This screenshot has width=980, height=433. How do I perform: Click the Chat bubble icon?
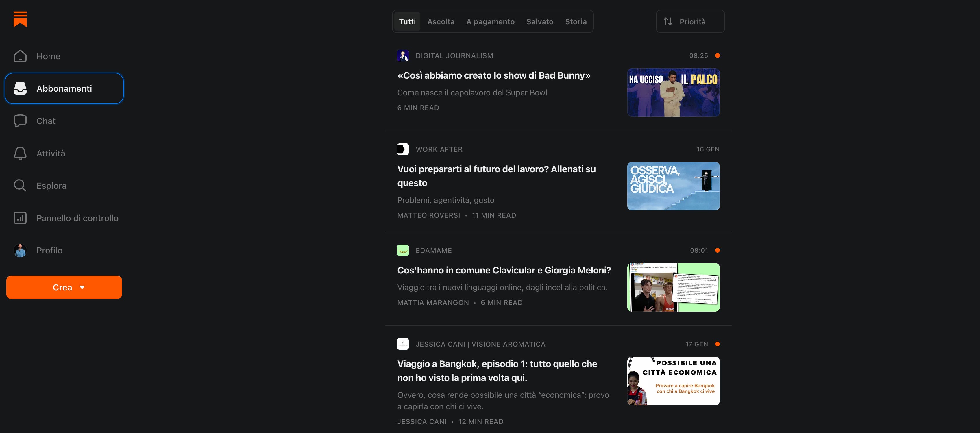(20, 121)
